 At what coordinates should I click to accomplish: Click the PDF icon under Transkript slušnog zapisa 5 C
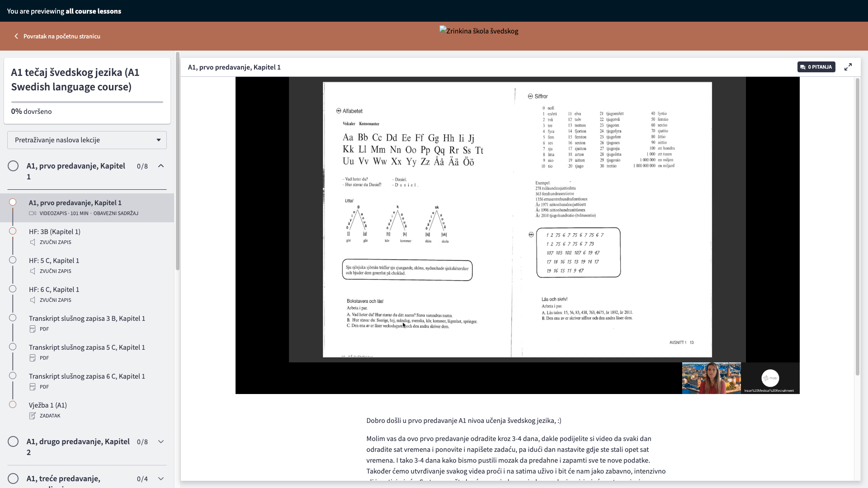33,358
